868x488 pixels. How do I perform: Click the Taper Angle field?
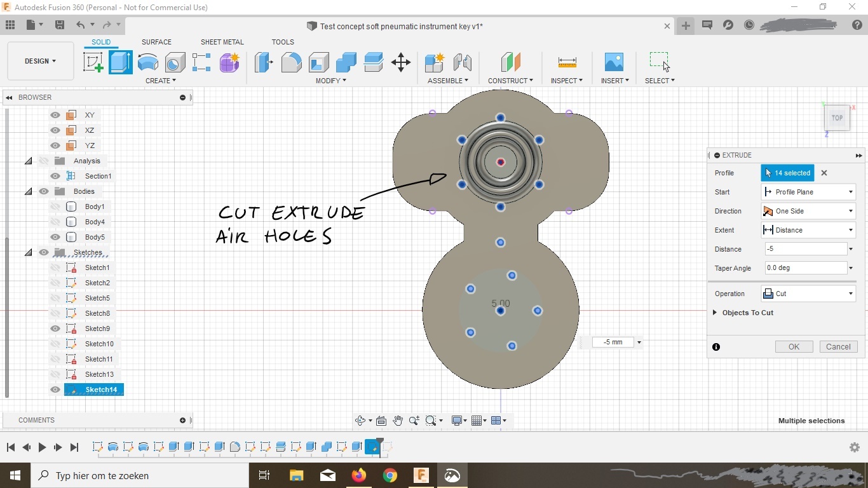pyautogui.click(x=806, y=268)
